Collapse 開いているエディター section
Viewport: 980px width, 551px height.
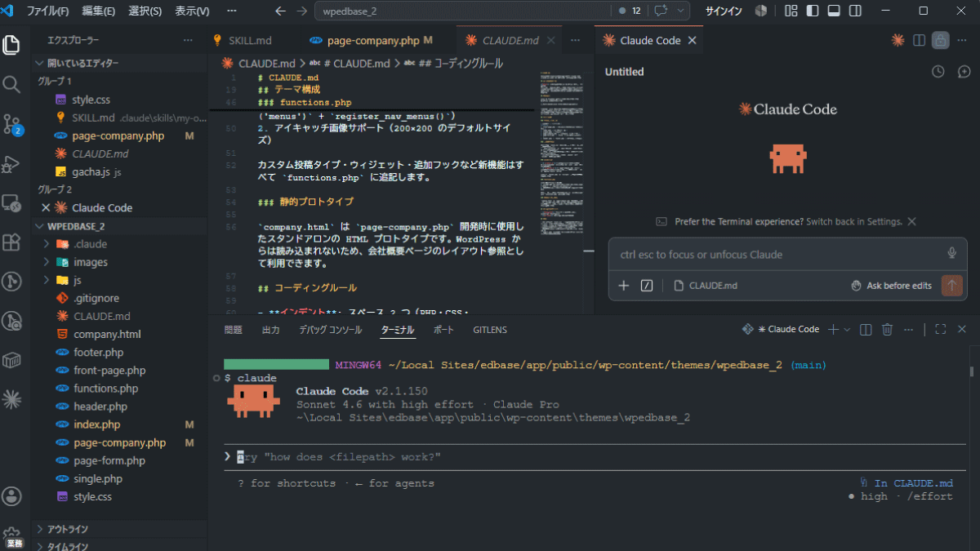119,63
